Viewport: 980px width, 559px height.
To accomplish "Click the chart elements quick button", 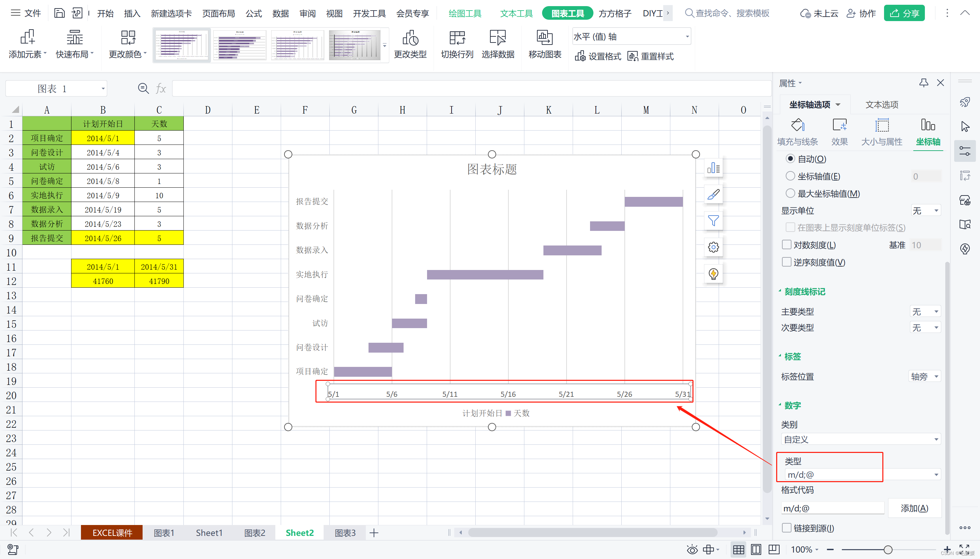I will coord(713,168).
